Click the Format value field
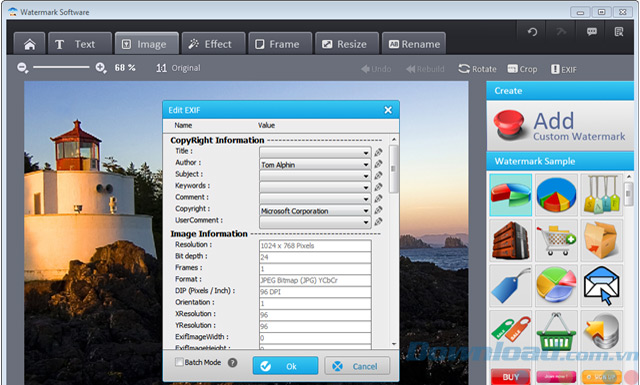The width and height of the screenshot is (640, 385). point(315,280)
